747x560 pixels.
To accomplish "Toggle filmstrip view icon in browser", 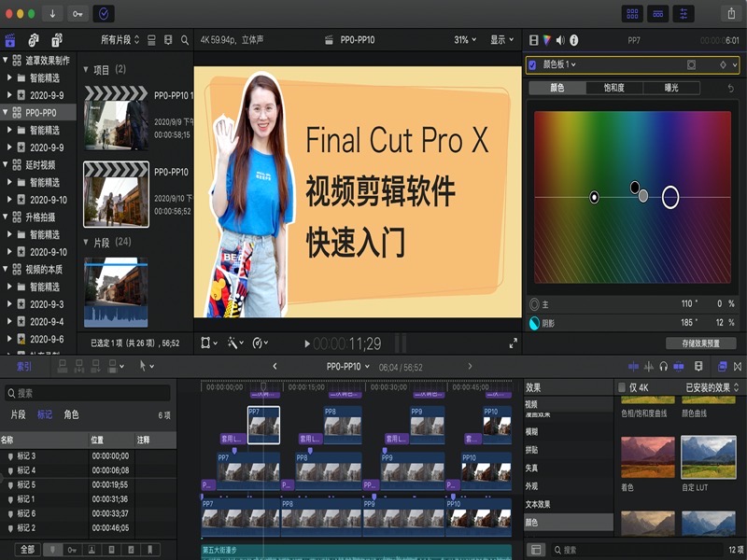I will (x=168, y=40).
